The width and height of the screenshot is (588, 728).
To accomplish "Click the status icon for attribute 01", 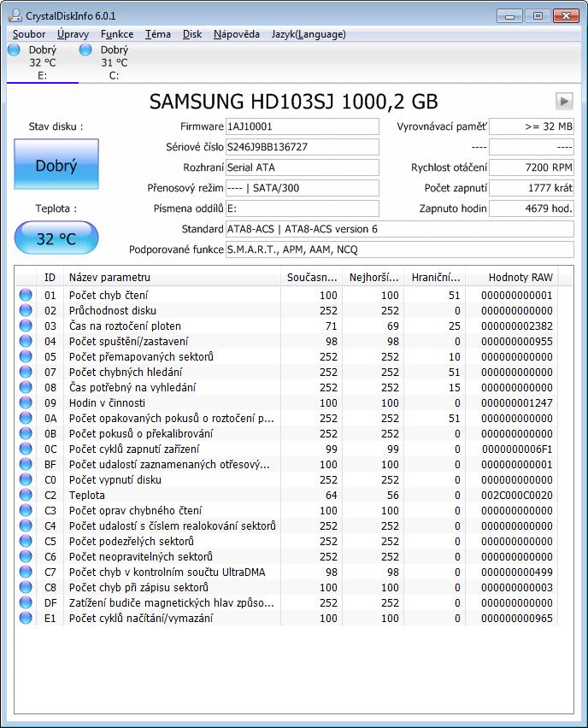I will (26, 295).
